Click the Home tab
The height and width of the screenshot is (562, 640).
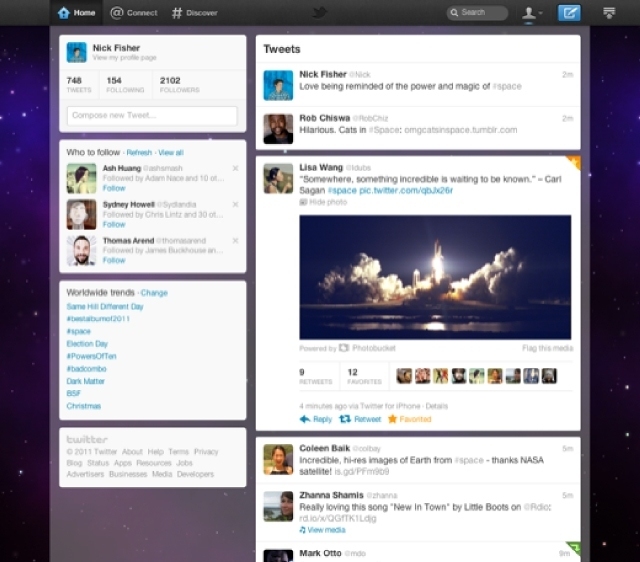pyautogui.click(x=77, y=13)
